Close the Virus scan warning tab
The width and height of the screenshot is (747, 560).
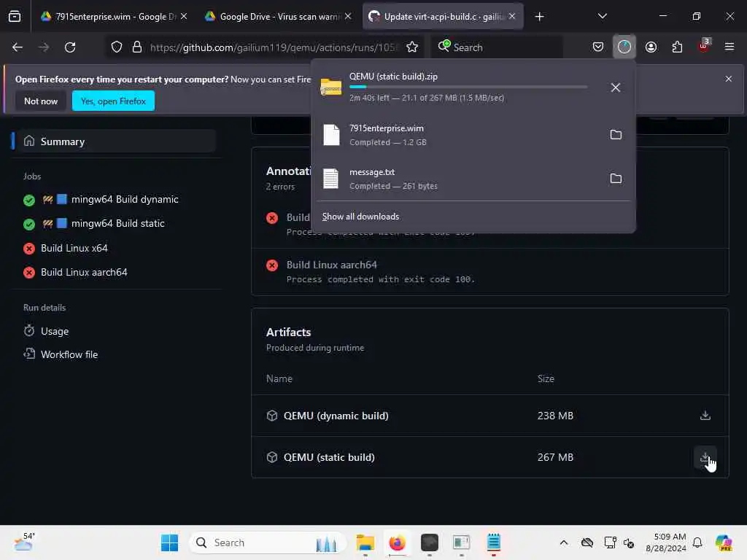click(348, 16)
